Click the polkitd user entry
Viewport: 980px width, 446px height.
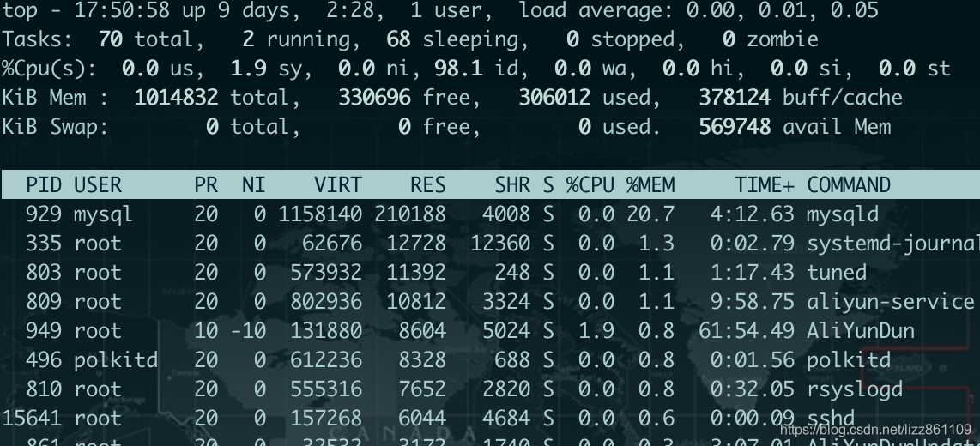116,360
